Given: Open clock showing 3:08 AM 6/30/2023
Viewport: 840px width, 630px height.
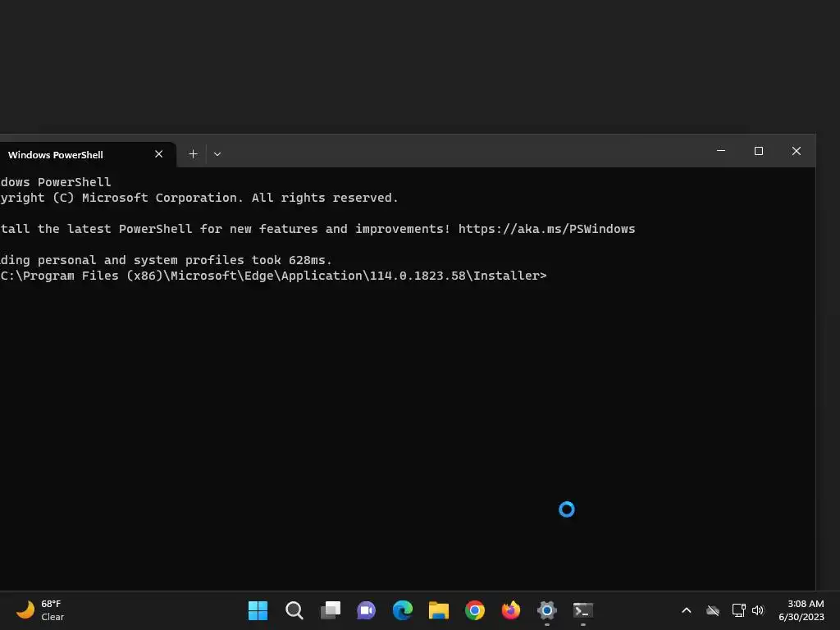Looking at the screenshot, I should 801,610.
